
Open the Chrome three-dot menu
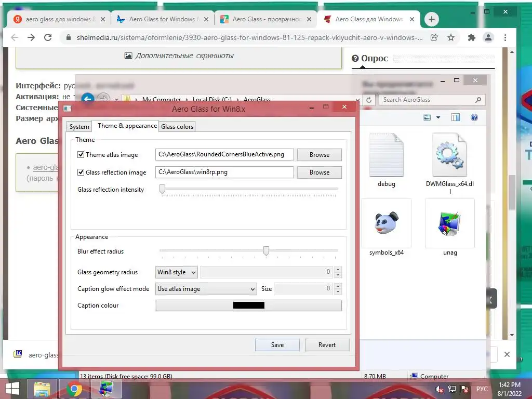pos(505,37)
